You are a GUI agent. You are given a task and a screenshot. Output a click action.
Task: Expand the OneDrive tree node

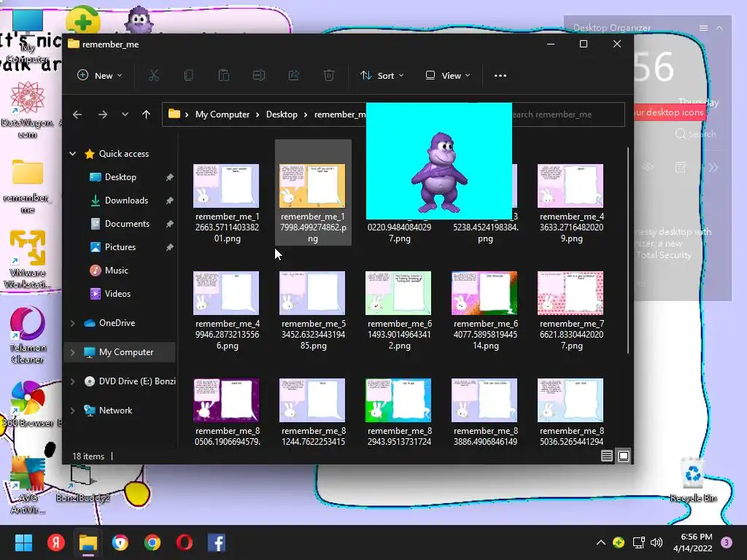point(72,323)
